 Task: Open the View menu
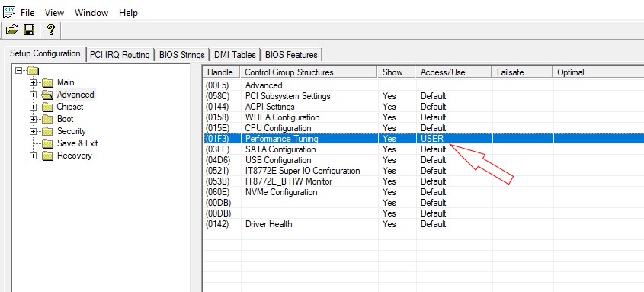(x=55, y=13)
